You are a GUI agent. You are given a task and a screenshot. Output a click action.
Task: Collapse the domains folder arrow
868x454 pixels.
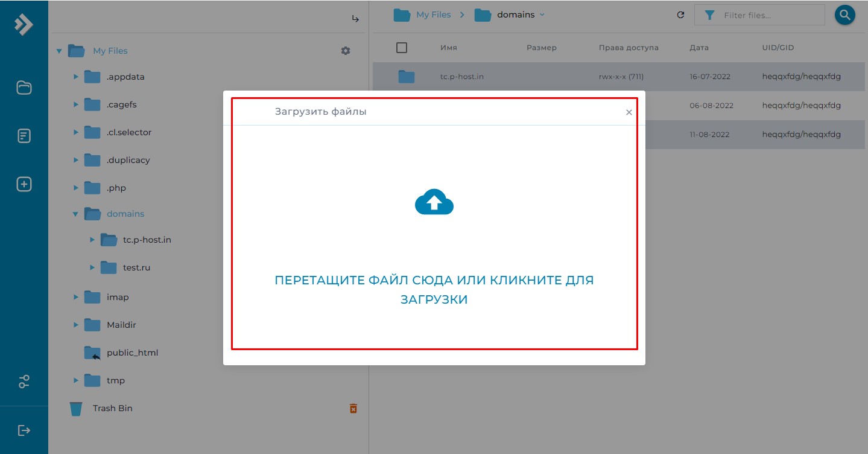(x=76, y=214)
